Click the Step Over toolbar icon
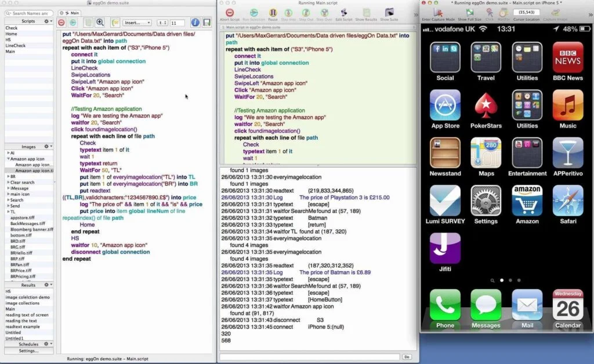 pos(324,14)
